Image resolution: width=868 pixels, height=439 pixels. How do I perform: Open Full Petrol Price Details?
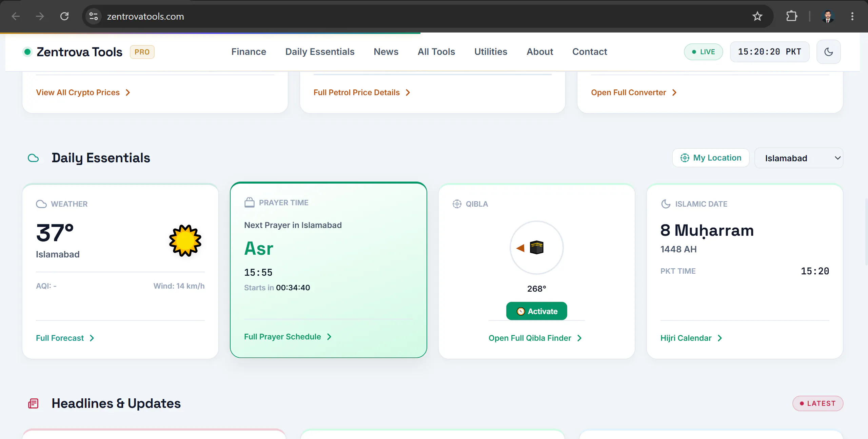(x=362, y=92)
